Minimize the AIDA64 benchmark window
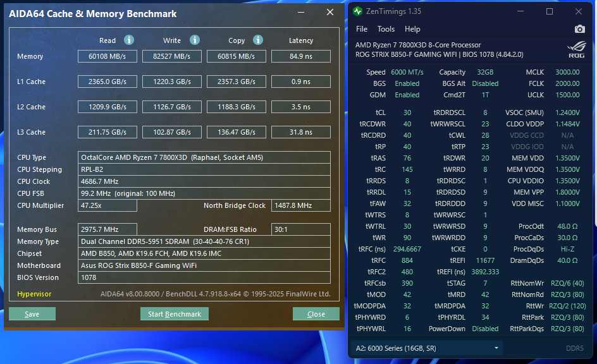This screenshot has height=364, width=597. click(301, 12)
